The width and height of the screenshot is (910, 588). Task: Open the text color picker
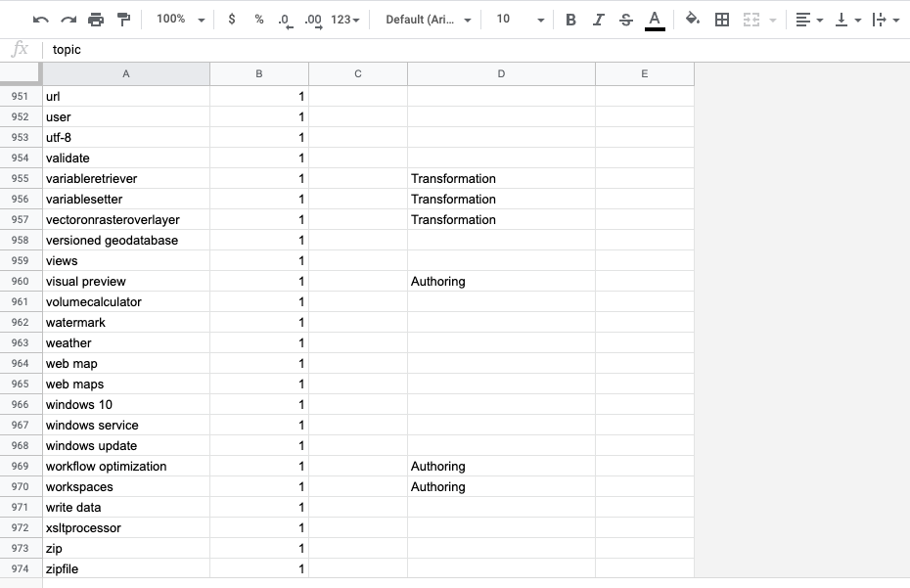(654, 18)
